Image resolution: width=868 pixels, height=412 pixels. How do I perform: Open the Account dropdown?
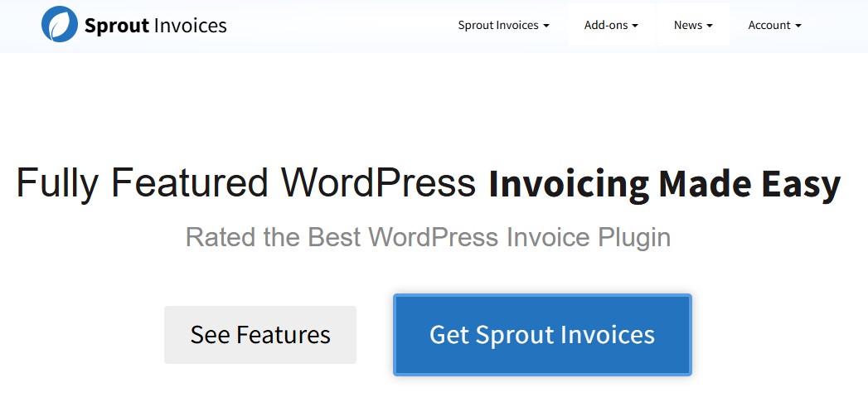(x=774, y=25)
